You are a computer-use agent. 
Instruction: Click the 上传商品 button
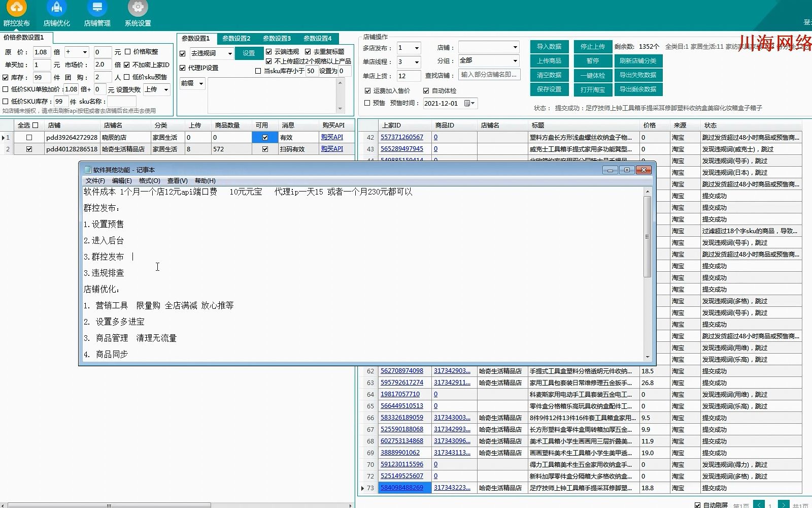click(549, 60)
